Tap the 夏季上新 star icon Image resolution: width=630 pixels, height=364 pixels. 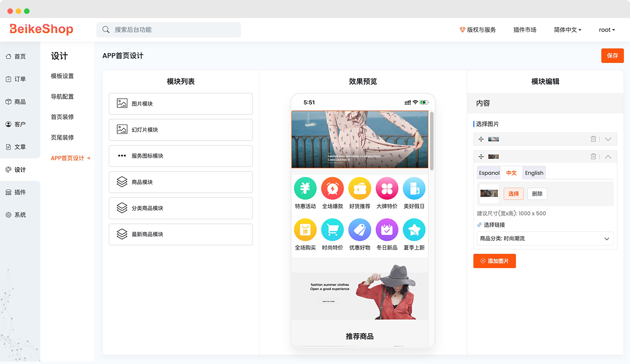point(414,230)
